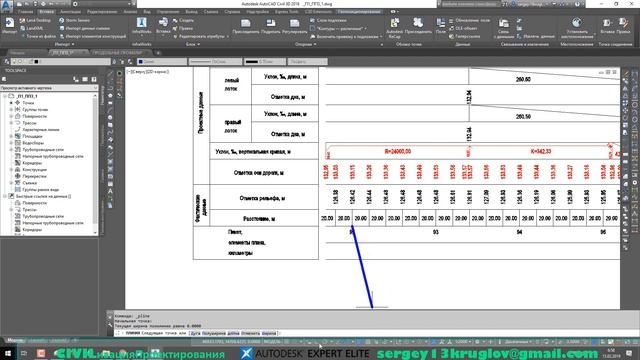The height and width of the screenshot is (360, 640).
Task: Expand Трубопроводные сети node under the drawing
Action: (11, 150)
